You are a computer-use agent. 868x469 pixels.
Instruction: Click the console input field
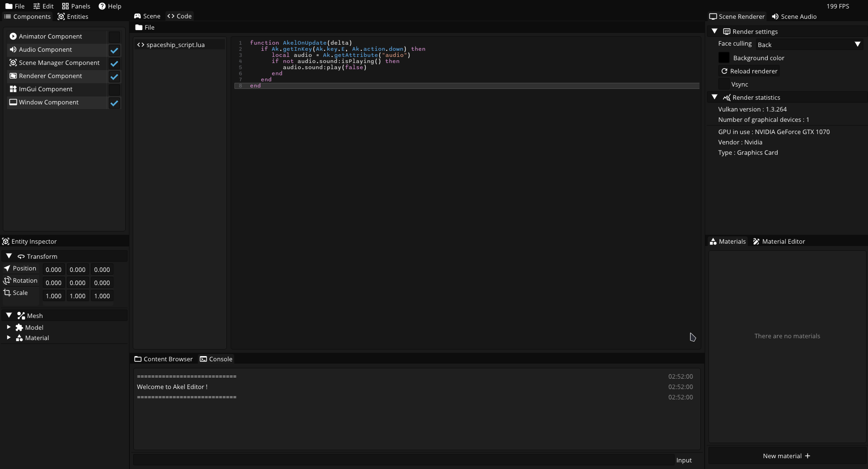click(x=403, y=460)
